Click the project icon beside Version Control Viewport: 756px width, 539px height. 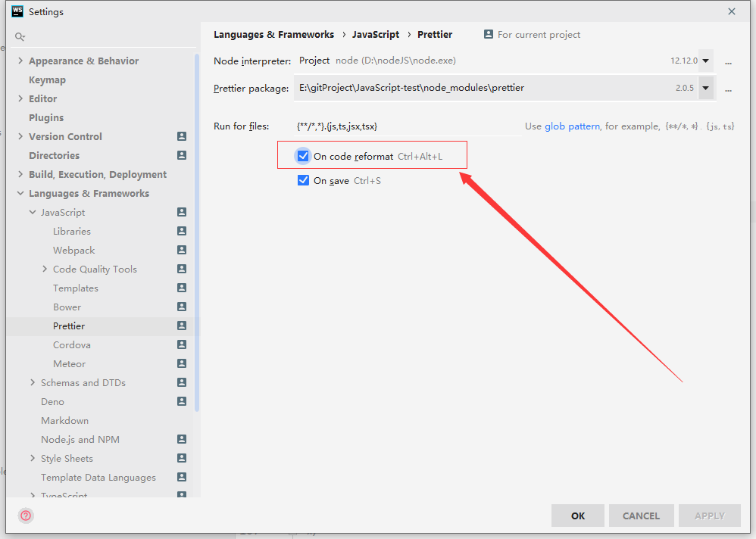point(182,136)
